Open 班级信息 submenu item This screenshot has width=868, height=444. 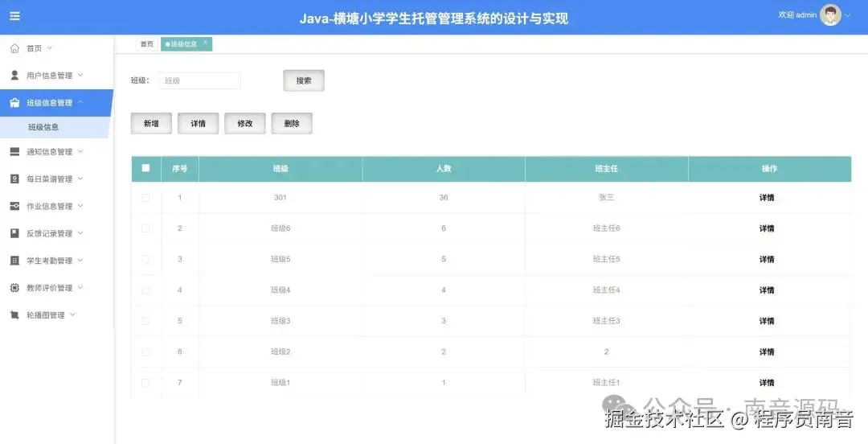(55, 127)
